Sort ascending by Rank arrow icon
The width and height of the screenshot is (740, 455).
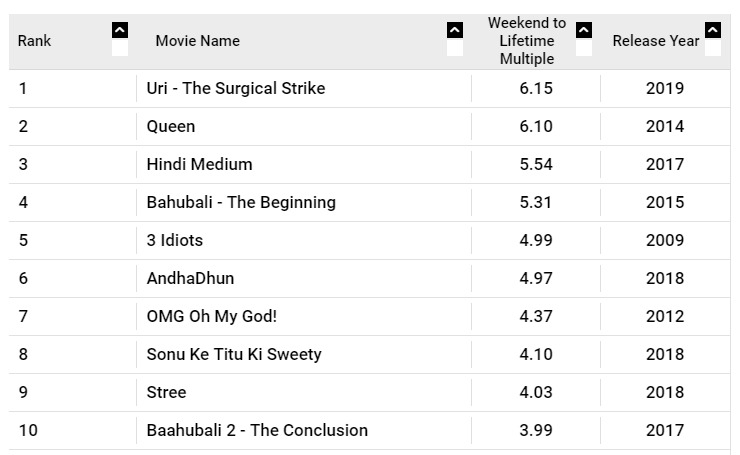point(120,31)
